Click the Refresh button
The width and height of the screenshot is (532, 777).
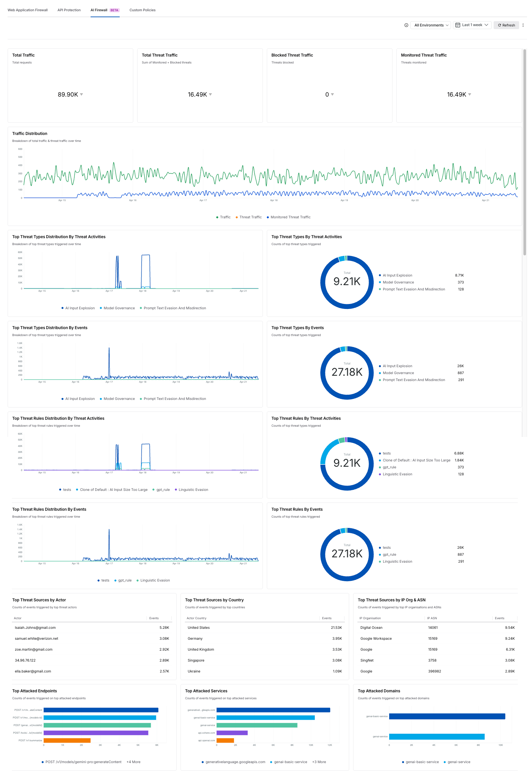(x=506, y=25)
